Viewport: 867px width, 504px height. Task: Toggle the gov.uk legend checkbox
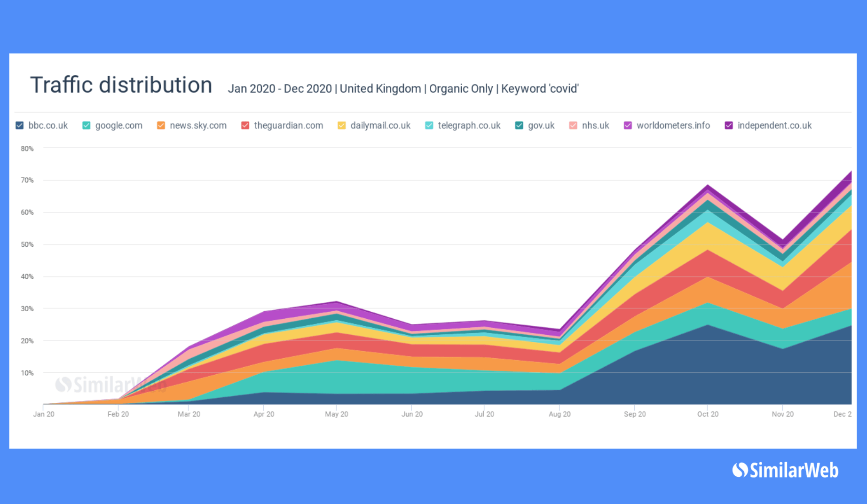[519, 126]
